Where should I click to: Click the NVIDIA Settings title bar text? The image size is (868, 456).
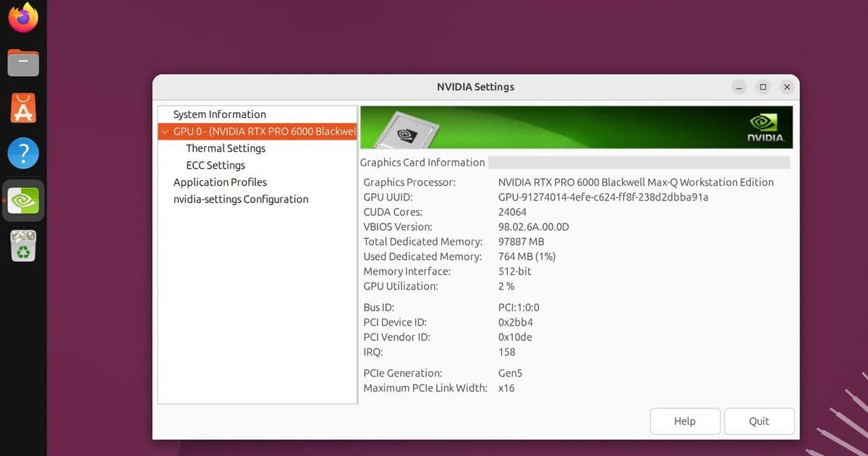(x=475, y=87)
